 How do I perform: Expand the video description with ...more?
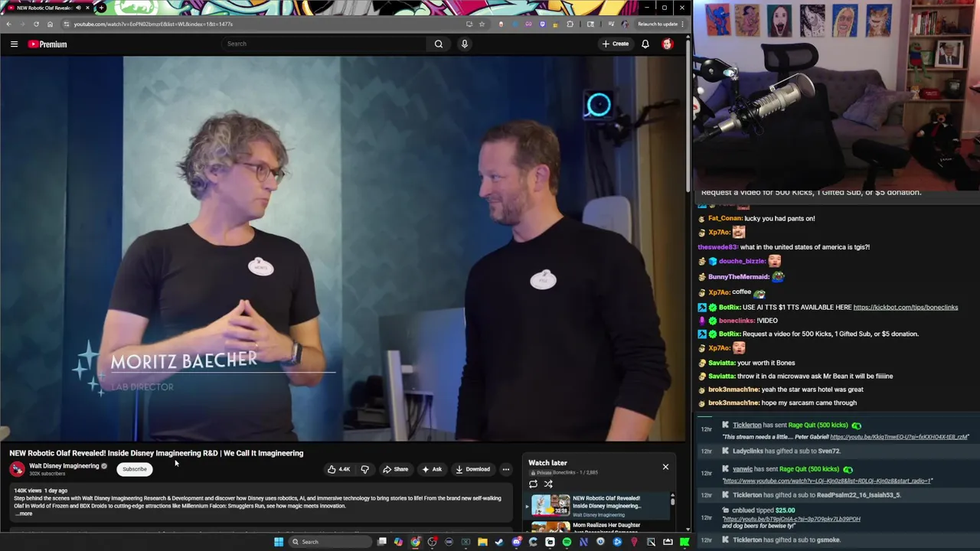point(24,514)
